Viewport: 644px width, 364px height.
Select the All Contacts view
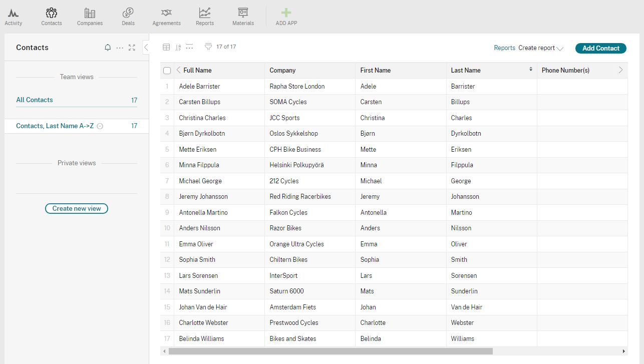point(35,100)
